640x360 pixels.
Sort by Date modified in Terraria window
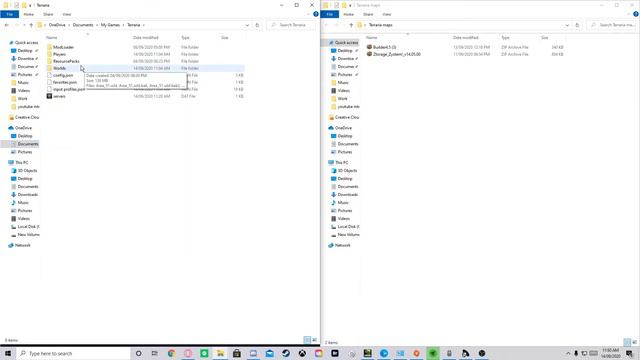pyautogui.click(x=146, y=38)
